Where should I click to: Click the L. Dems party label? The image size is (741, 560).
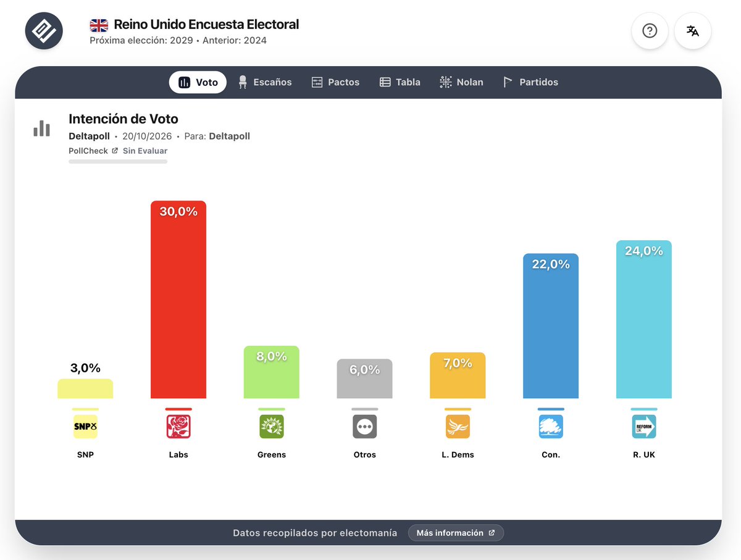[x=458, y=454]
